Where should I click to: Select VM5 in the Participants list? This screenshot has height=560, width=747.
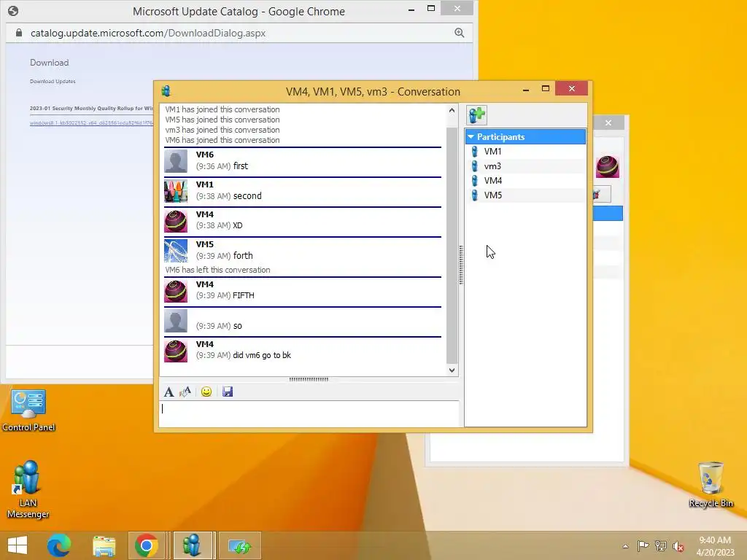525,195
